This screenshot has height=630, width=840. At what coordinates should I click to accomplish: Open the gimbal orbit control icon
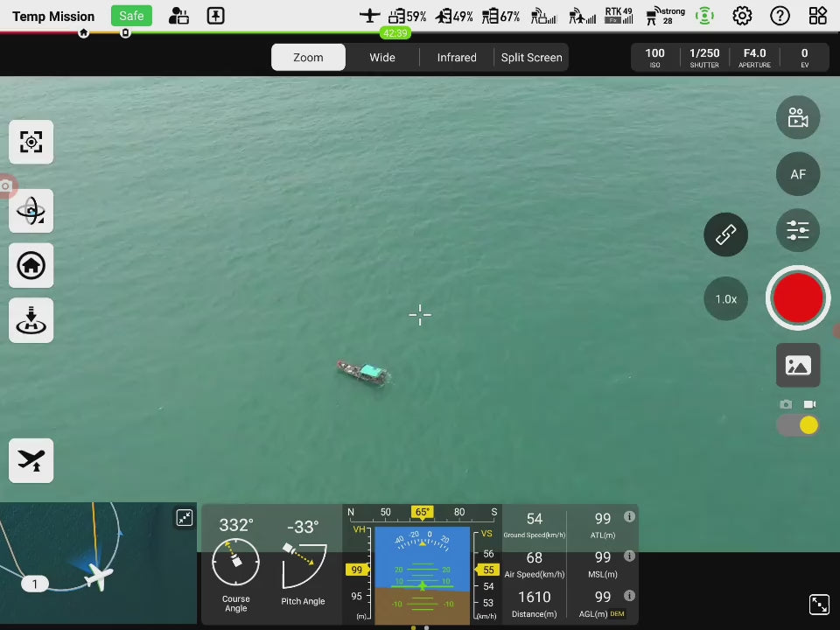31,211
